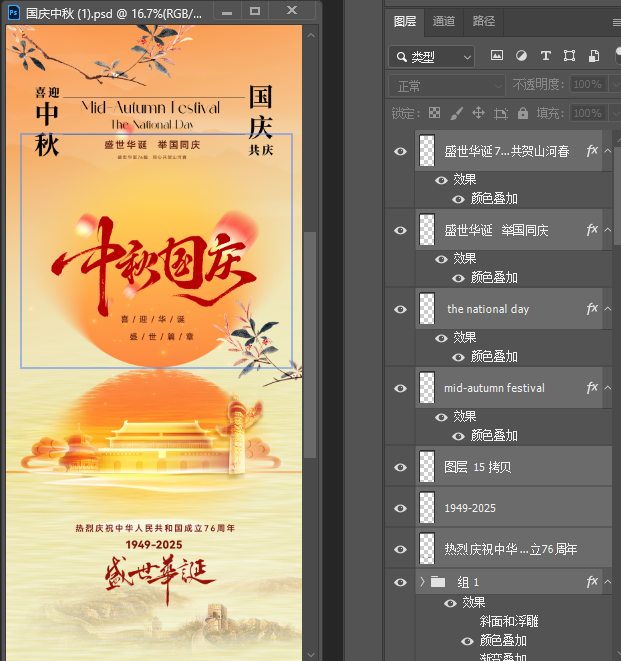Filter layers by shape type

pyautogui.click(x=569, y=56)
